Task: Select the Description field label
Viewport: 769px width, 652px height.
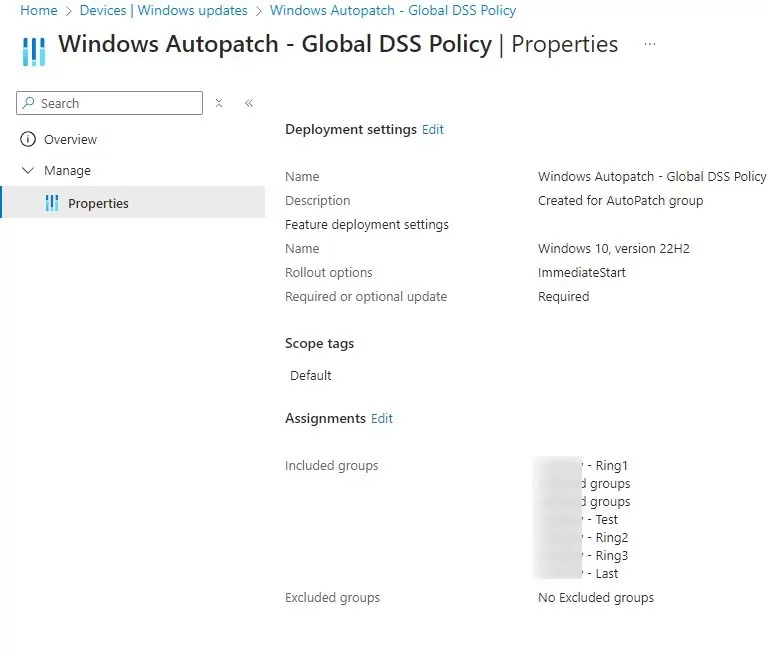Action: point(317,200)
